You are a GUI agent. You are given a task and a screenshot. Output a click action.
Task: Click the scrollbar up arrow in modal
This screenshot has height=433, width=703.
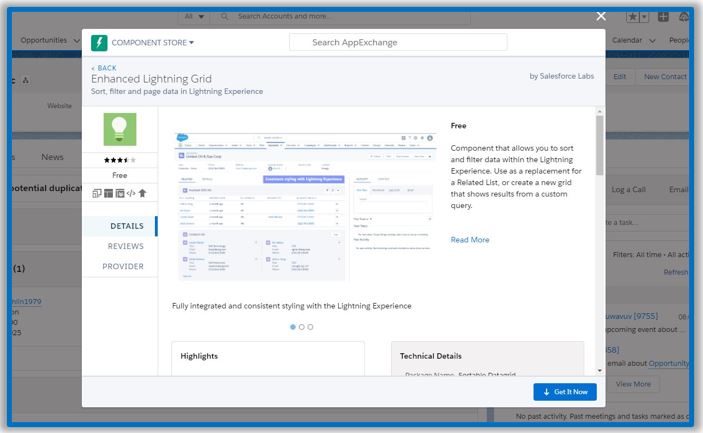click(x=599, y=111)
